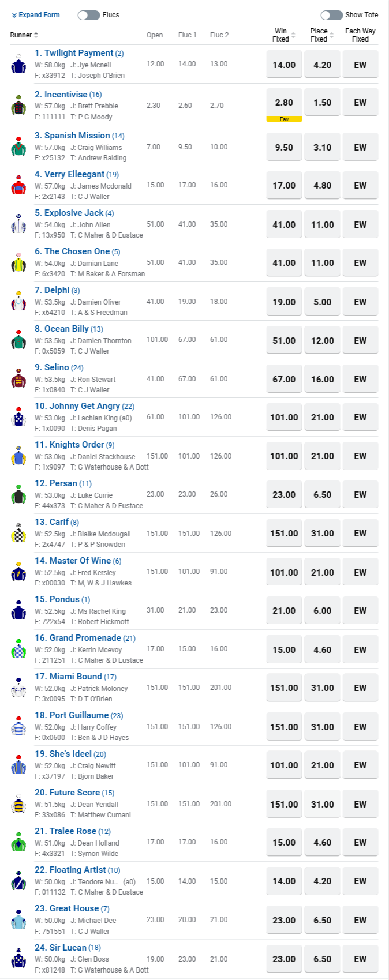Click Carif checkered silks icon
Viewport: 389px width, 980px height.
(18, 533)
